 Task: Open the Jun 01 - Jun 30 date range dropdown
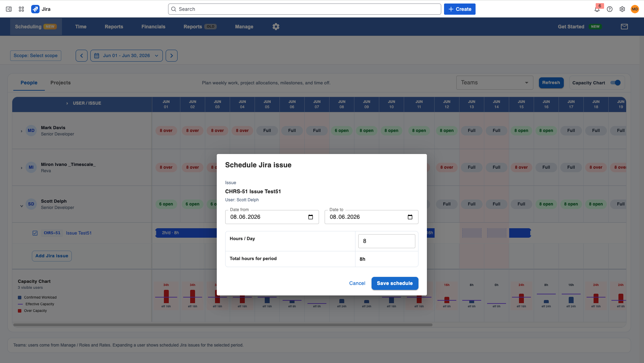126,56
